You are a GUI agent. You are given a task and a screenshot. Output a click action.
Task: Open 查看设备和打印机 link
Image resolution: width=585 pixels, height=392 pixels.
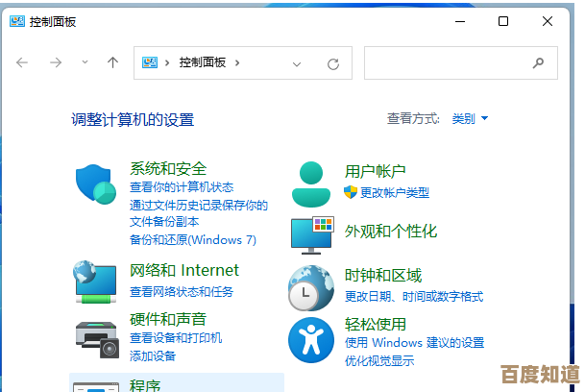(x=176, y=338)
